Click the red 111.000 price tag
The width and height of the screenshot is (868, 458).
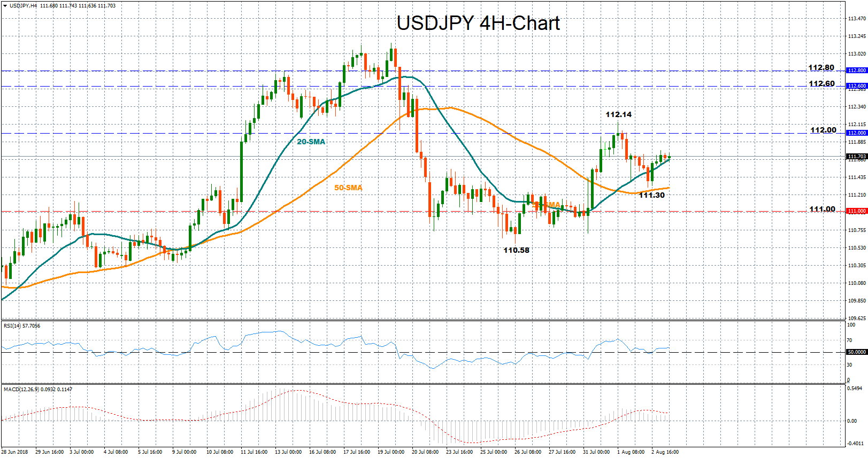857,211
